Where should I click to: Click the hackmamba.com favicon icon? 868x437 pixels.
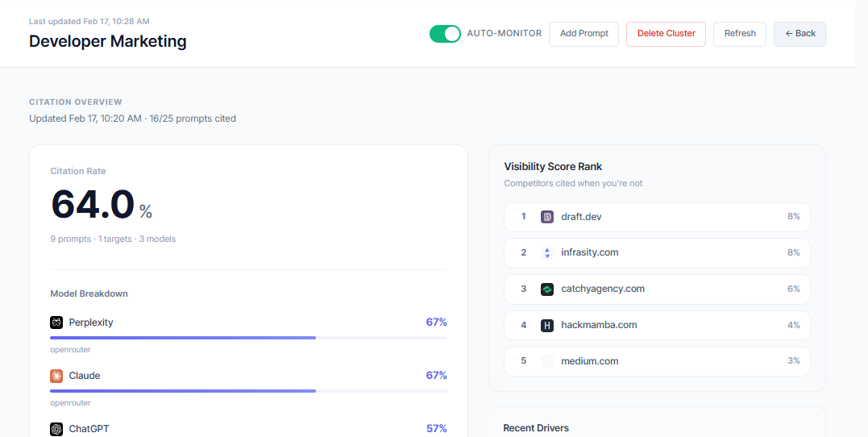pos(547,325)
